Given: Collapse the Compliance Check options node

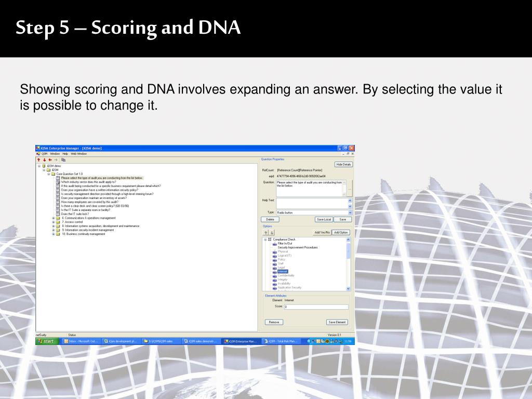Looking at the screenshot, I should (265, 240).
